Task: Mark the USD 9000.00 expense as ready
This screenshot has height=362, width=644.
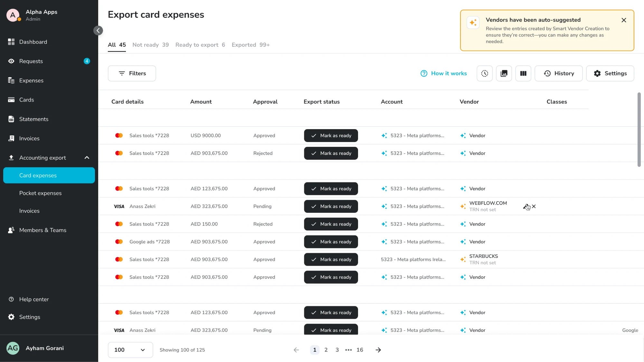Action: pyautogui.click(x=331, y=136)
